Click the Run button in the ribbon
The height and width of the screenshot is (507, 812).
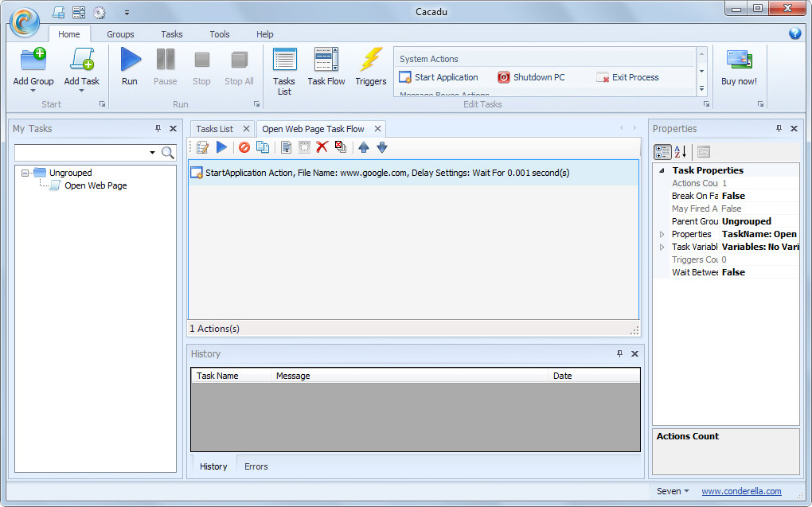[x=130, y=66]
